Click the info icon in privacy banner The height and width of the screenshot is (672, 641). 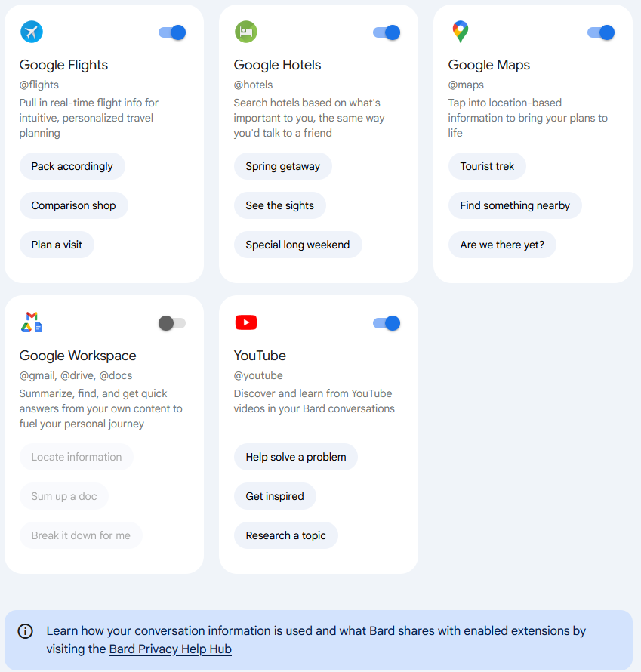[x=25, y=631]
